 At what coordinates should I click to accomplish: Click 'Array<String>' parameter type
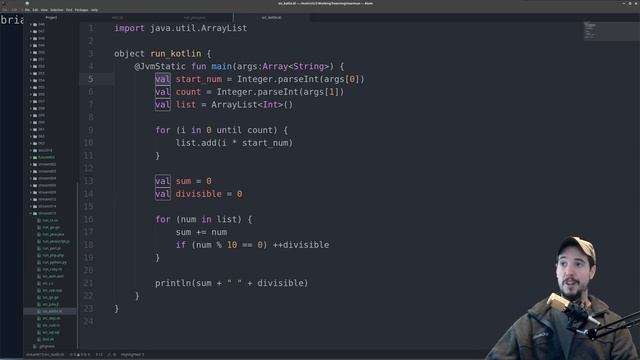tap(296, 66)
